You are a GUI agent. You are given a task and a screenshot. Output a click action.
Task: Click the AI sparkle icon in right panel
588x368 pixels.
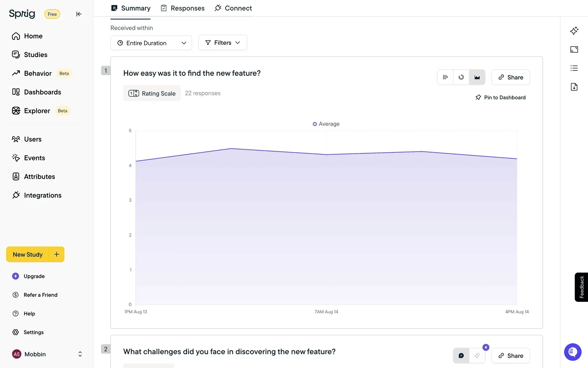[574, 31]
